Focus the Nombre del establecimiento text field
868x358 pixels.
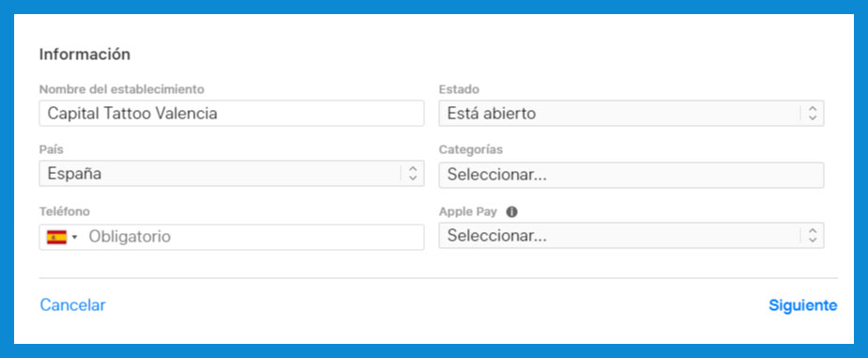232,114
